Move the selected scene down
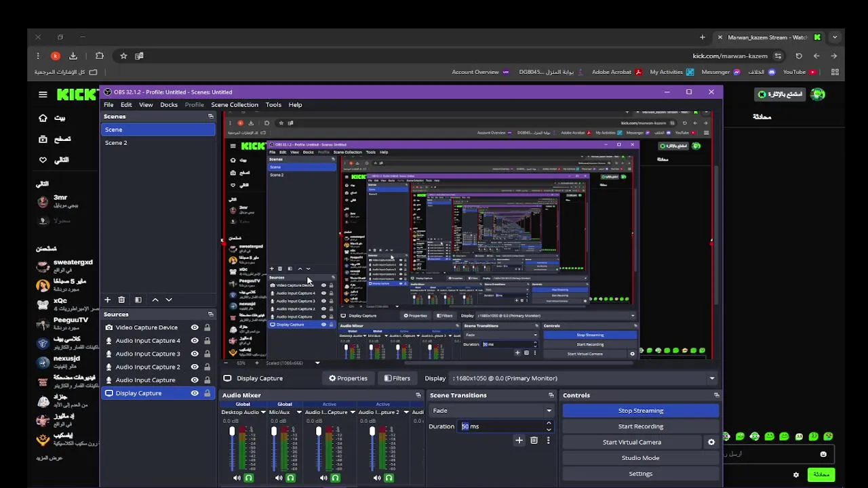 click(169, 300)
